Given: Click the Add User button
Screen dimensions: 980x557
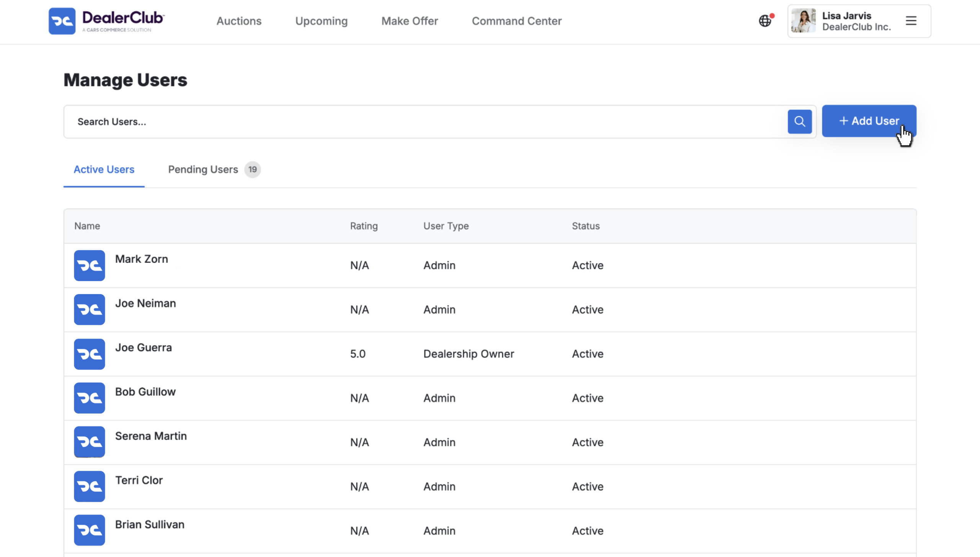Looking at the screenshot, I should coord(869,121).
